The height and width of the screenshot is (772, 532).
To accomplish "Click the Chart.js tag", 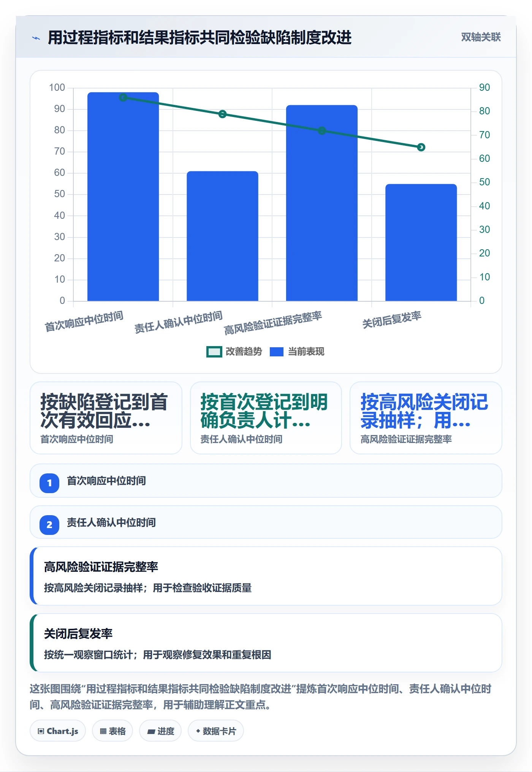I will point(58,731).
